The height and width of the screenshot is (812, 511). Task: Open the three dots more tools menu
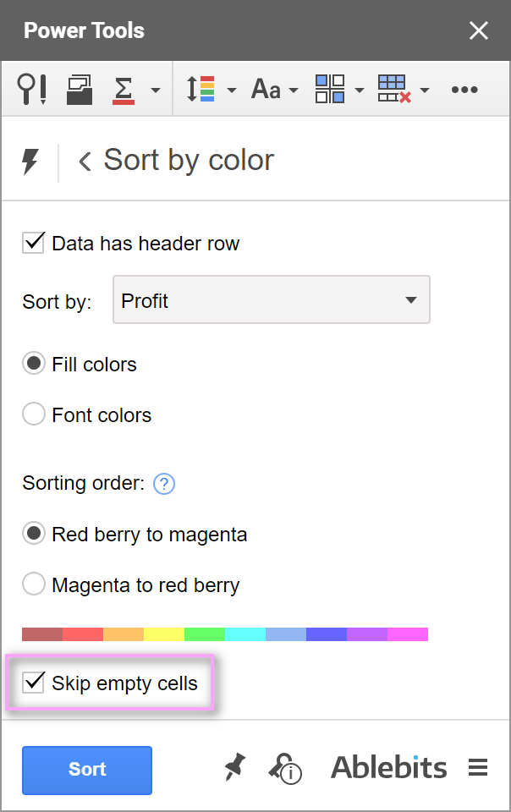[464, 90]
